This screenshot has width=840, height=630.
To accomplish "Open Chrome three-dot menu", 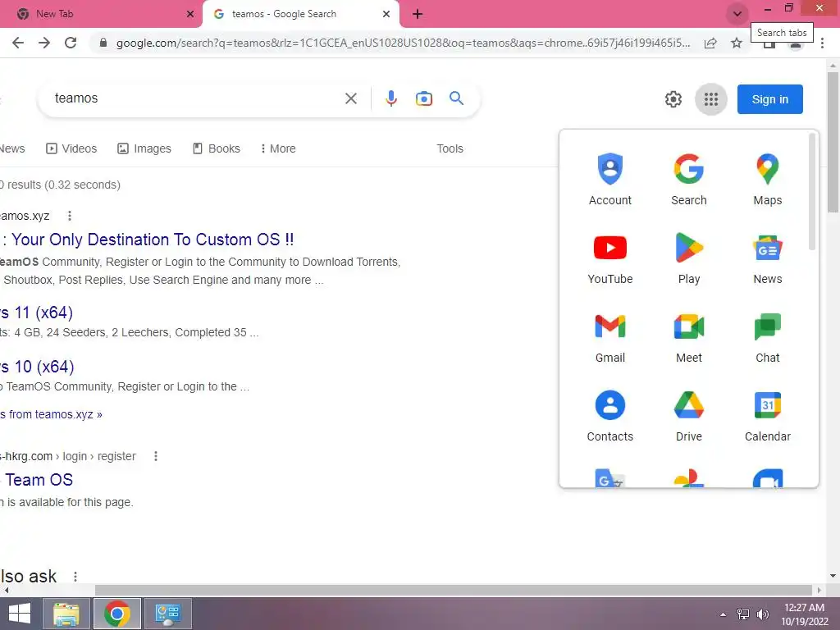I will (822, 43).
